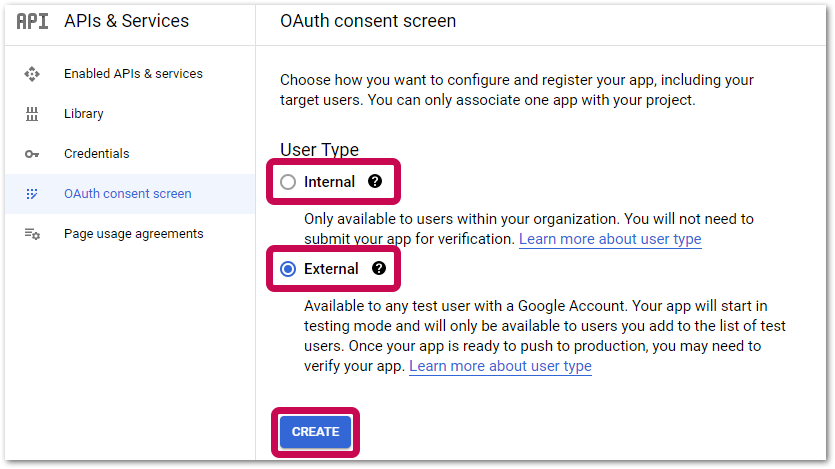Click the key icon beside Credentials
This screenshot has height=469, width=835.
32,154
